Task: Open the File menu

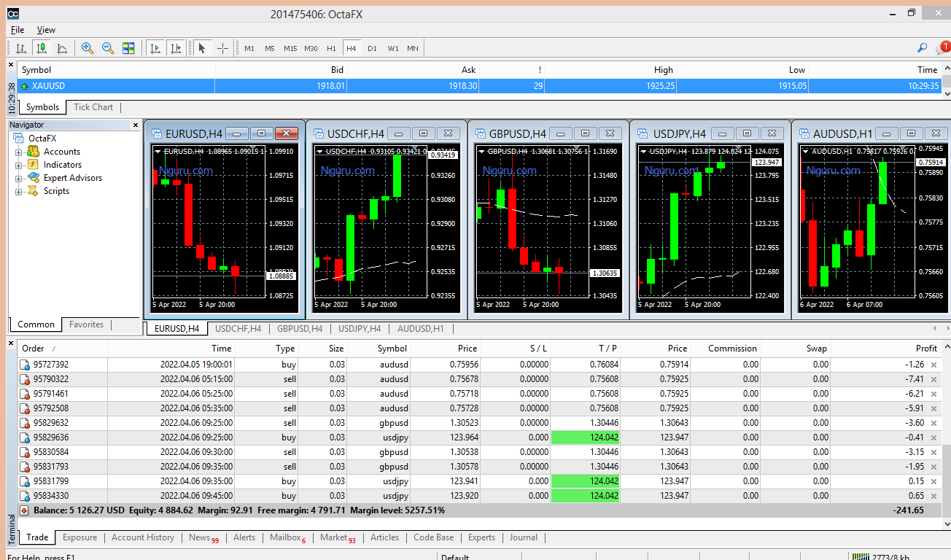Action: (18, 30)
